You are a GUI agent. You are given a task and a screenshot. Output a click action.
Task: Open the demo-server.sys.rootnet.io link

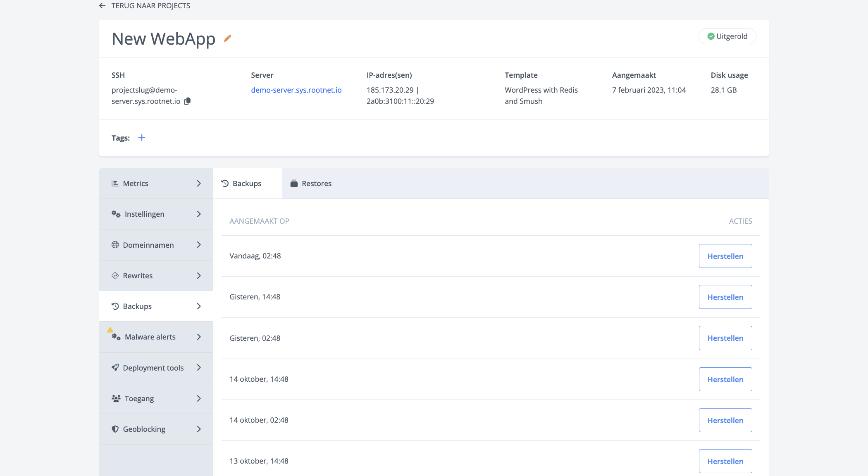coord(296,90)
